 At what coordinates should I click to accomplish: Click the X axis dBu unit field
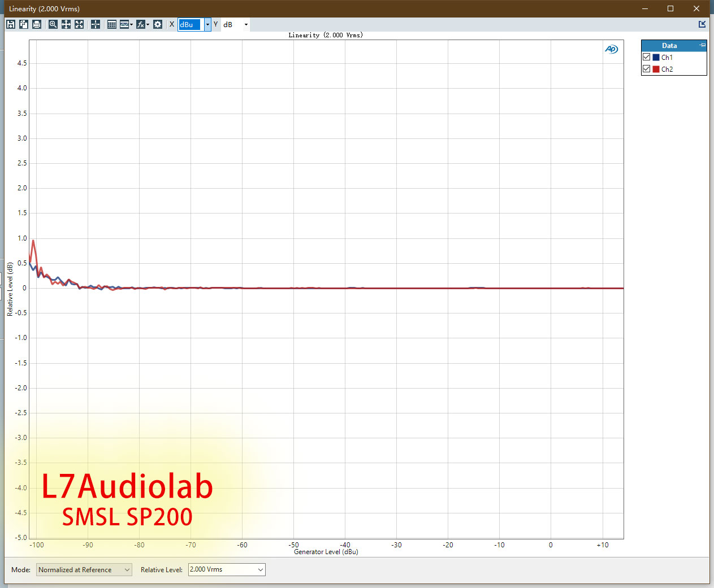pos(191,24)
